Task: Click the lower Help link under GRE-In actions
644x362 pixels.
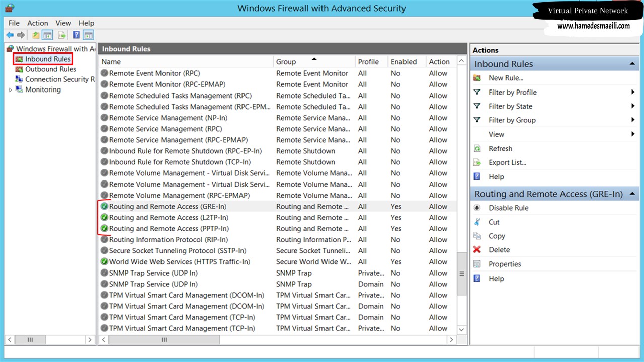Action: [496, 278]
